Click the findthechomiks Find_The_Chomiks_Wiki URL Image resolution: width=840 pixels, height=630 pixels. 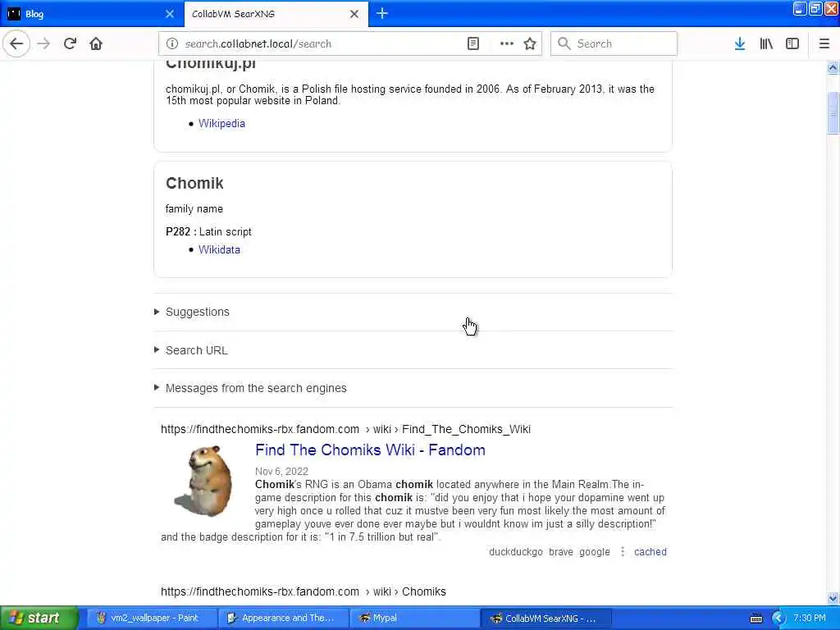click(x=345, y=429)
